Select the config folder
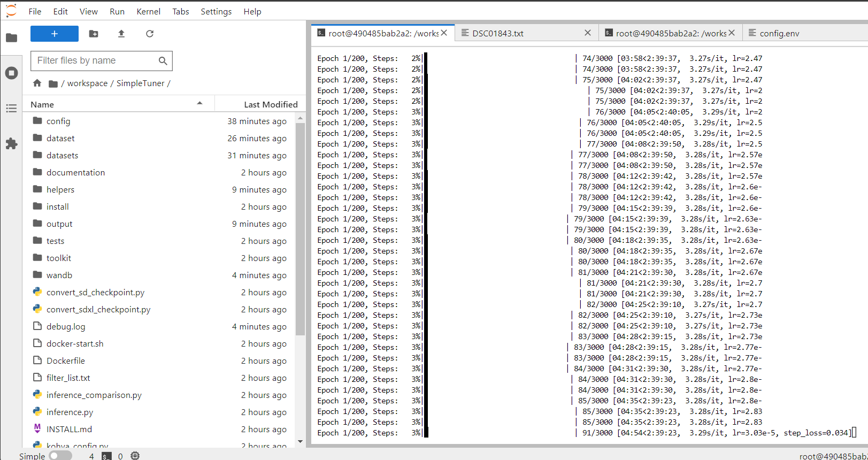The width and height of the screenshot is (868, 460). click(x=159, y=121)
